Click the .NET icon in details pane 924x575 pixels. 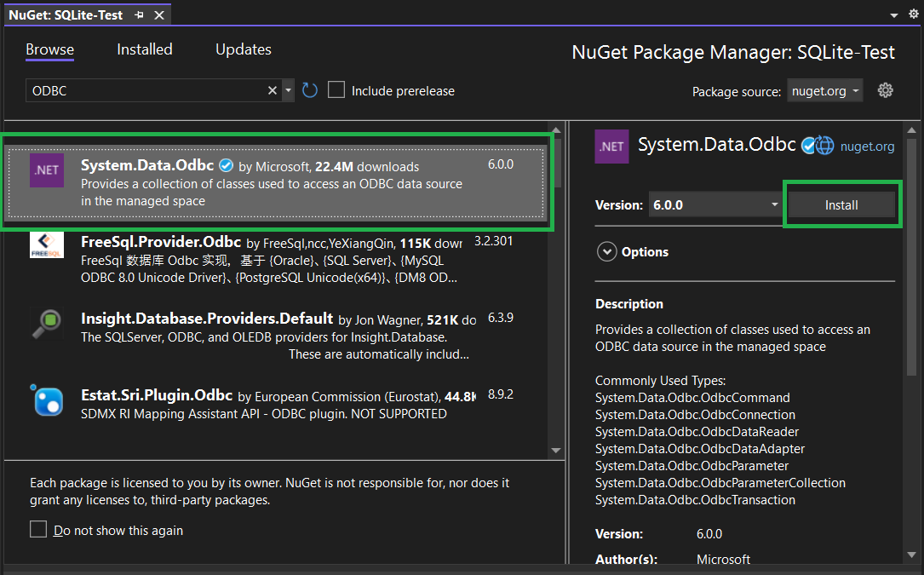coord(611,147)
